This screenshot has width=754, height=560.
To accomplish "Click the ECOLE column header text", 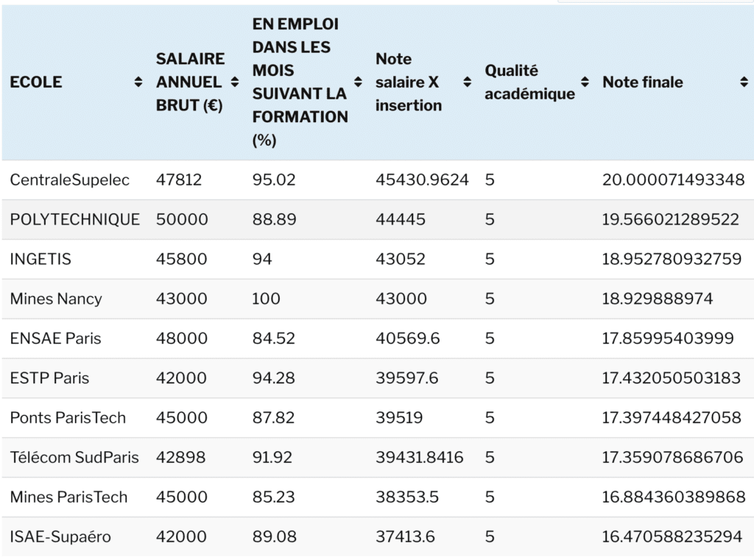I will 36,82.
